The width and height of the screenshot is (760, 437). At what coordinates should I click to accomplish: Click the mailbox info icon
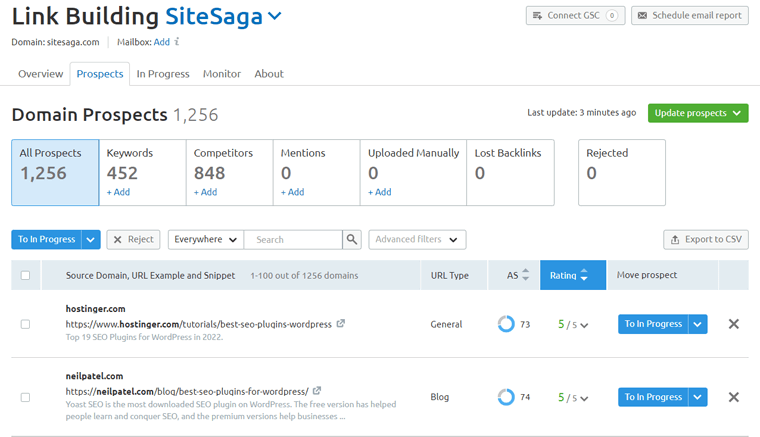(177, 42)
